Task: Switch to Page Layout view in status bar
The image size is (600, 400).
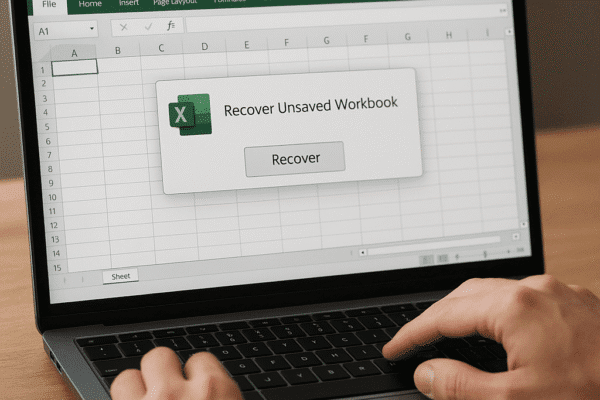Action: pos(444,260)
